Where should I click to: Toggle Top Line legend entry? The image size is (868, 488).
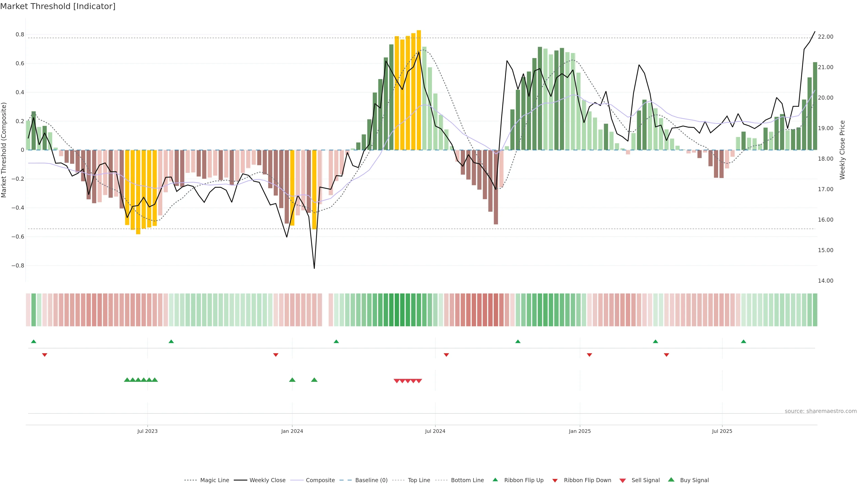tap(419, 480)
